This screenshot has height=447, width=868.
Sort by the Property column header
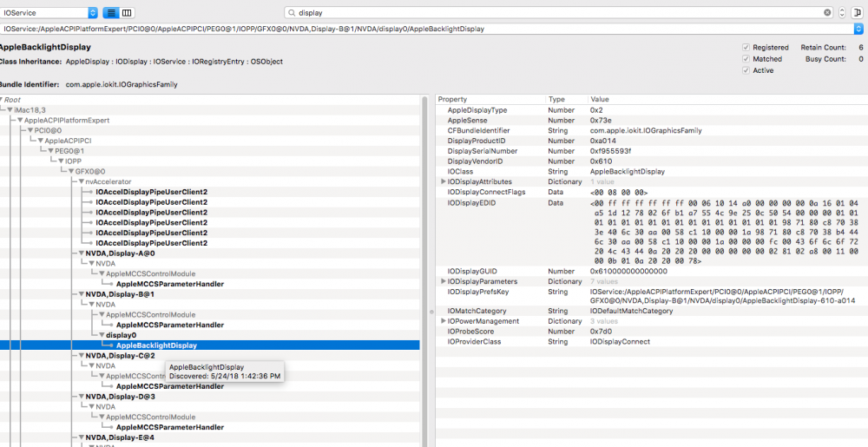(490, 100)
